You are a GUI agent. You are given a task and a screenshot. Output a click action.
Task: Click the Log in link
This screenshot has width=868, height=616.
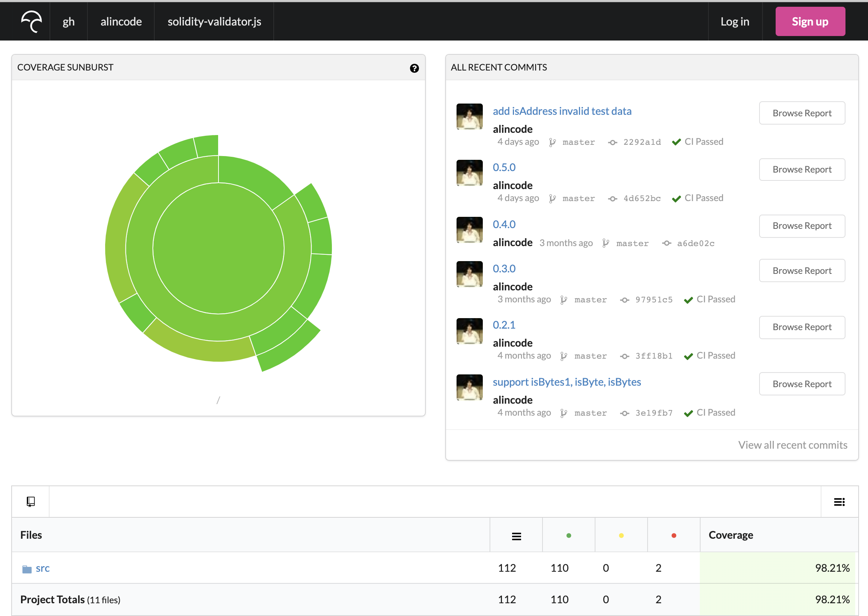tap(734, 22)
